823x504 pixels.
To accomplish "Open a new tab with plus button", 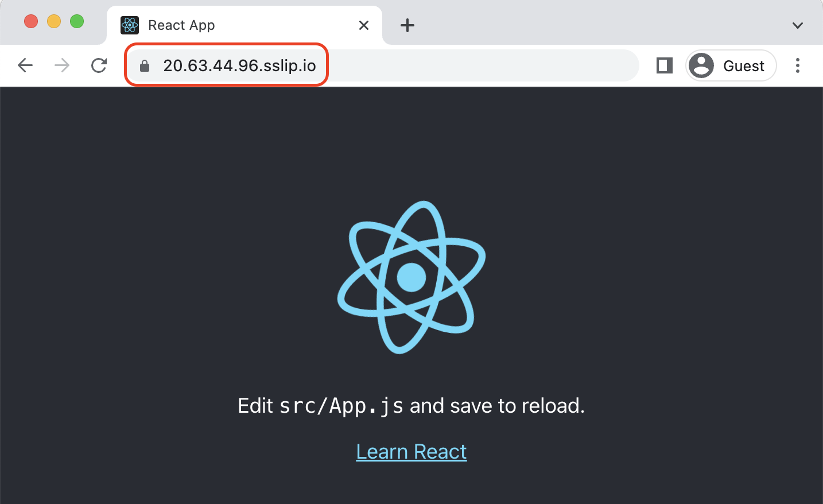I will click(x=407, y=25).
